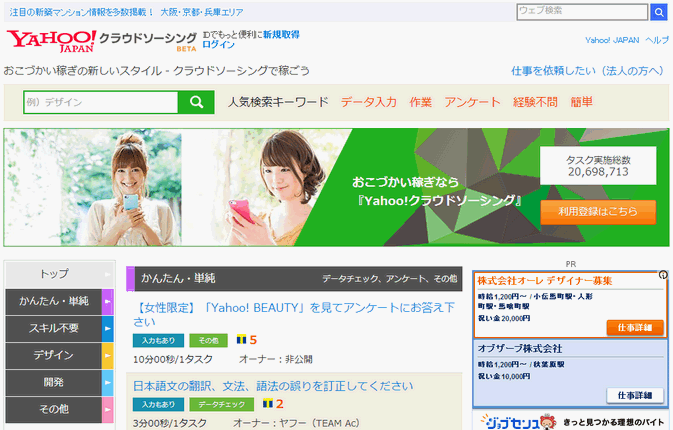This screenshot has width=673, height=430.
Task: Open 日本語文の翻訳 correction task link
Action: [273, 386]
